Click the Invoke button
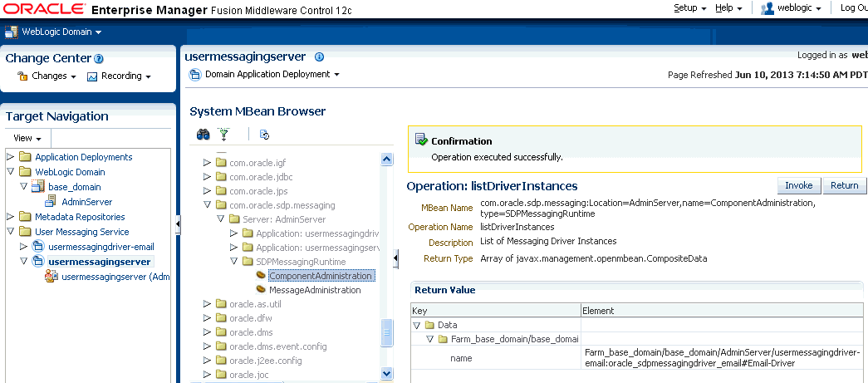 799,185
